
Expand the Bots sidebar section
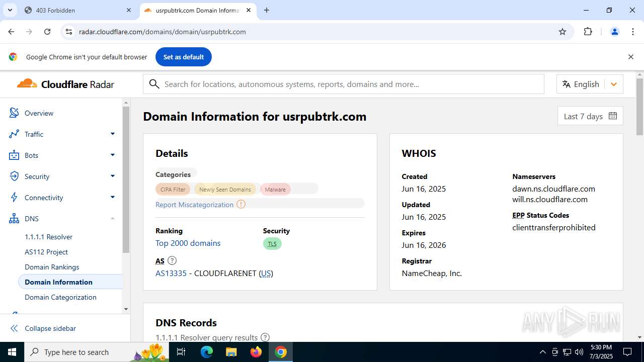coord(113,155)
